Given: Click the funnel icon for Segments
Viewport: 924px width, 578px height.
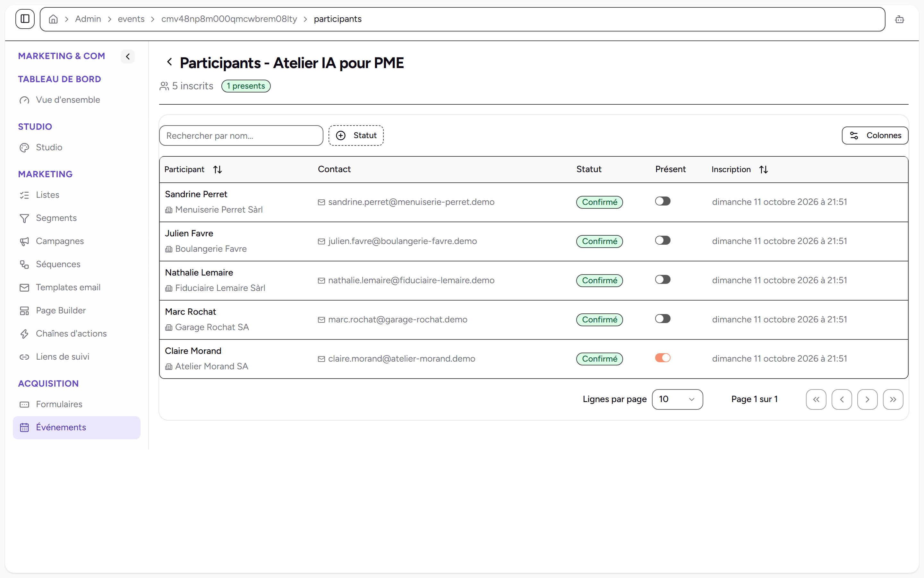Looking at the screenshot, I should 24,218.
